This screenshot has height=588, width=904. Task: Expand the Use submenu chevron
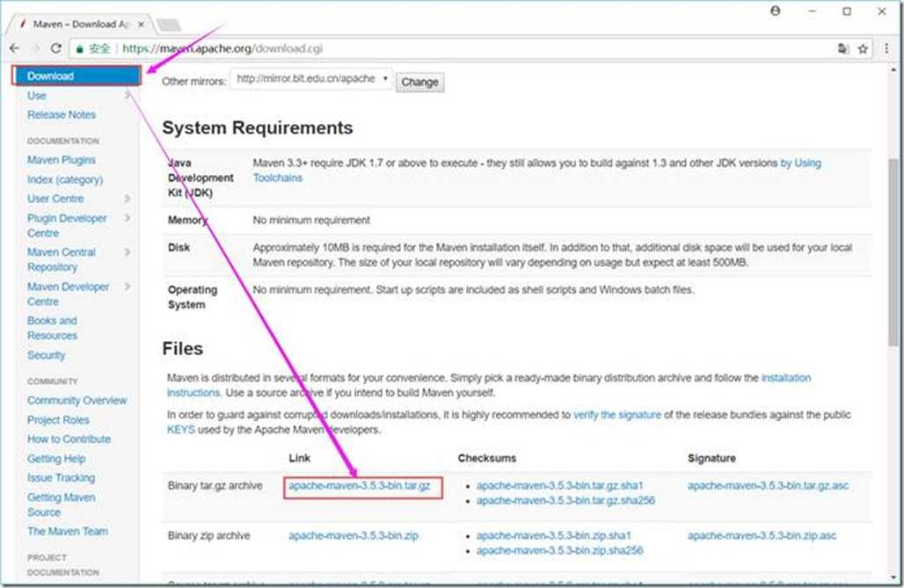tap(128, 95)
